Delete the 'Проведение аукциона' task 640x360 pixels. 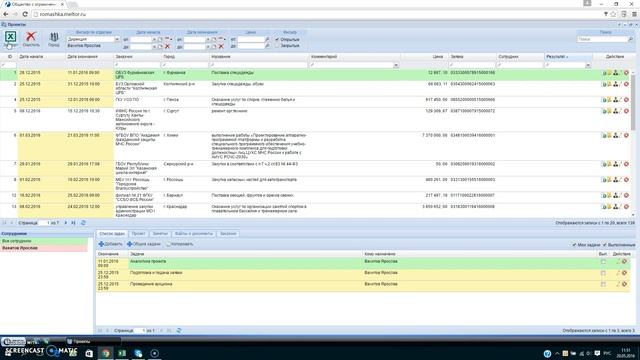624,284
